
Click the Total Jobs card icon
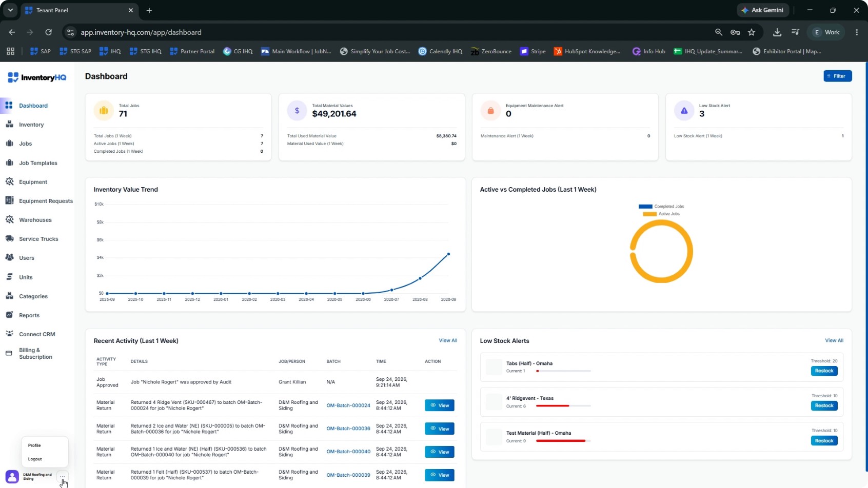[104, 110]
